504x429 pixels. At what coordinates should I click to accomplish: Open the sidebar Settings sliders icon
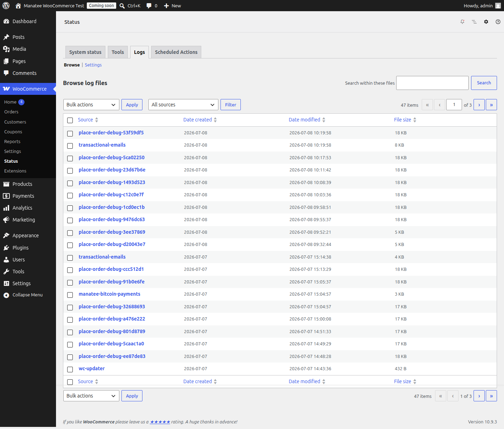pos(6,283)
